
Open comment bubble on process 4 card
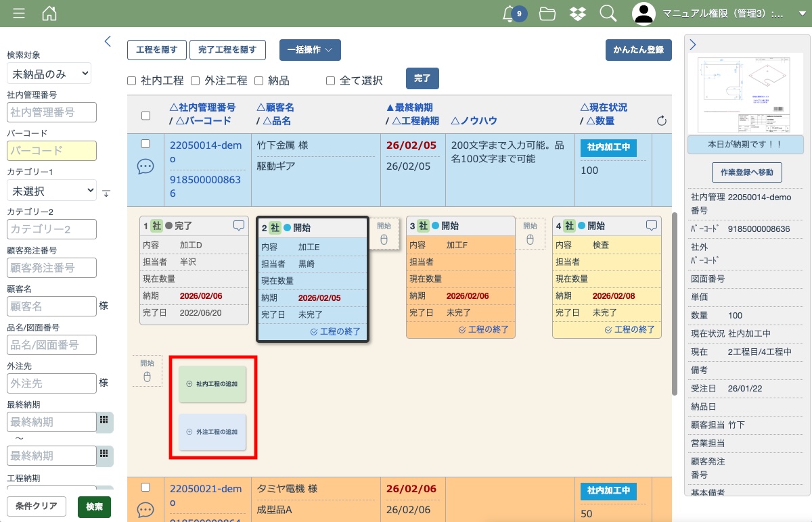651,226
